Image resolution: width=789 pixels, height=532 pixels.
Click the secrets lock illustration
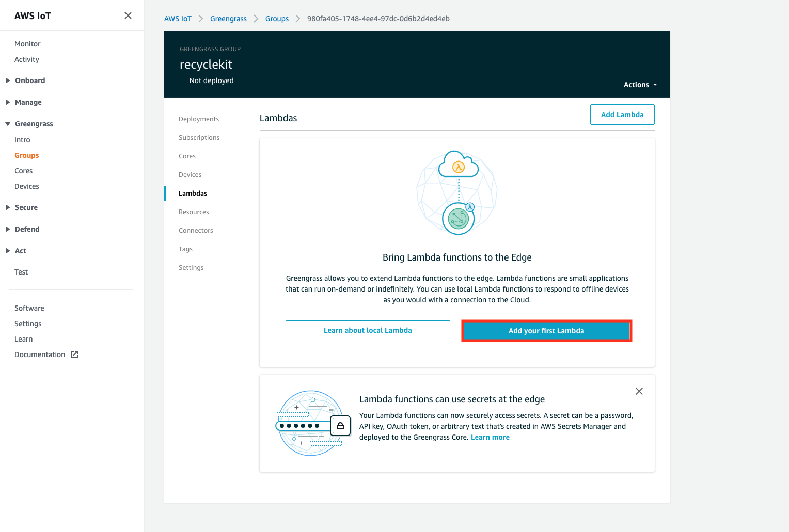[313, 423]
